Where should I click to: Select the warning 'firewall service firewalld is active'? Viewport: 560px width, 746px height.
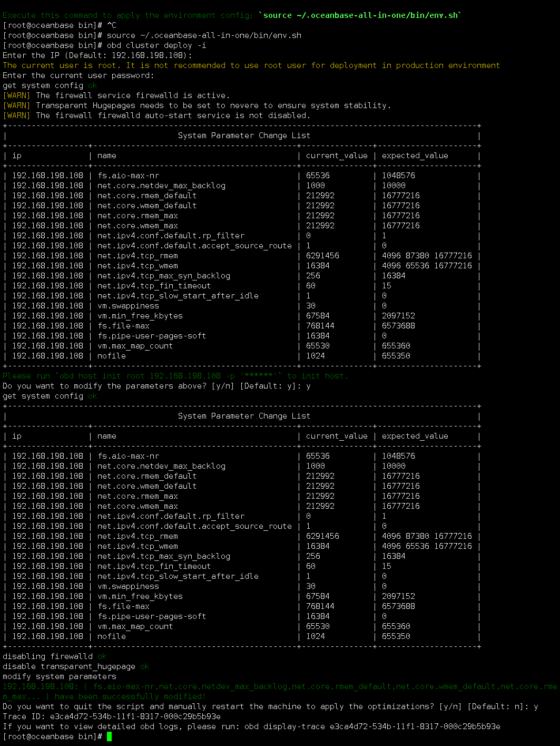tap(116, 95)
